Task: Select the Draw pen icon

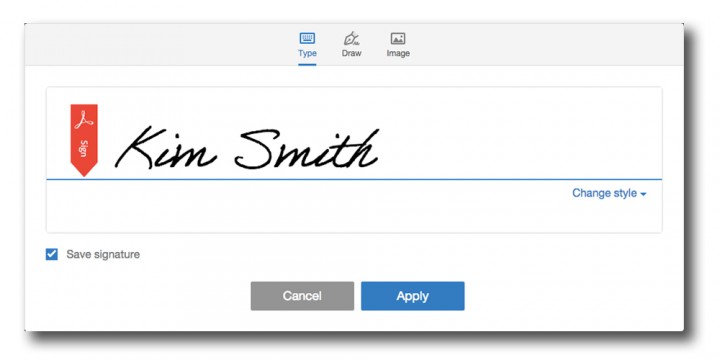Action: pyautogui.click(x=351, y=38)
